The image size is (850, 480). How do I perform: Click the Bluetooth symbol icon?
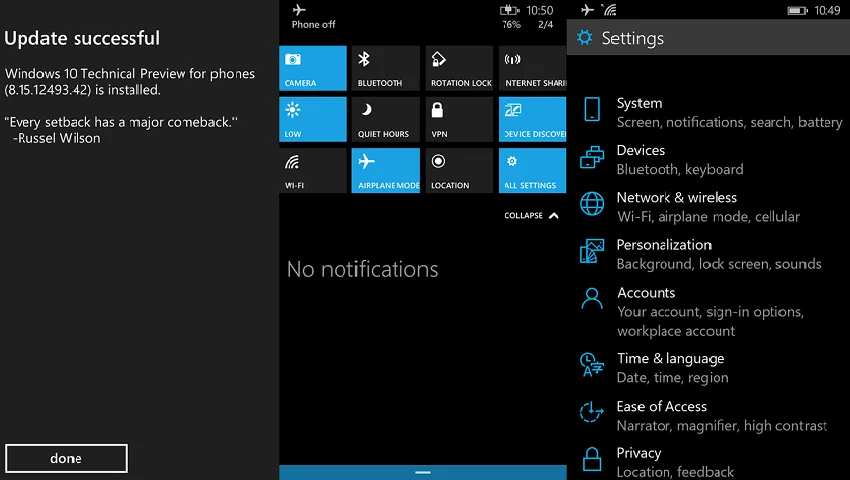pyautogui.click(x=364, y=59)
